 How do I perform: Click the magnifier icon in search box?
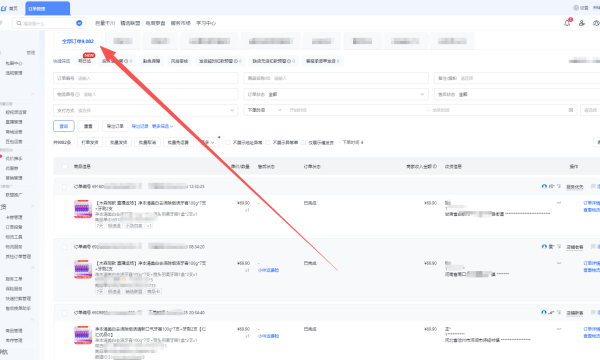tap(19, 23)
